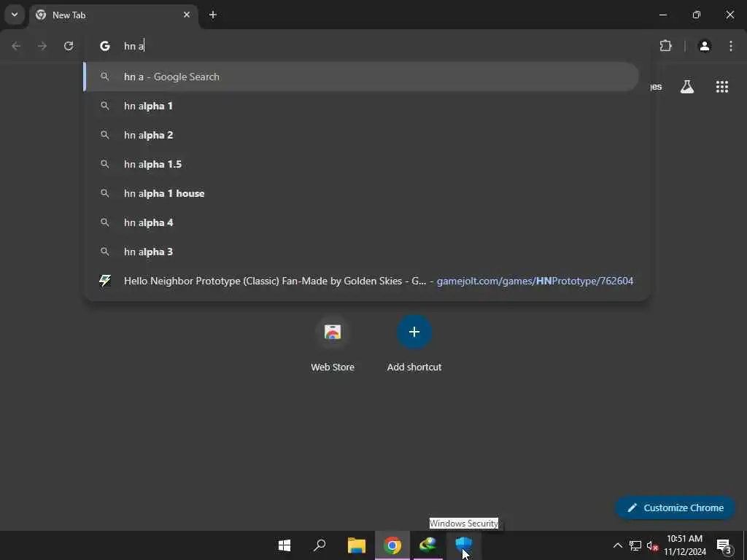The image size is (747, 560).
Task: Click search icon beside 'hn alpha 1.5'
Action: click(x=105, y=164)
